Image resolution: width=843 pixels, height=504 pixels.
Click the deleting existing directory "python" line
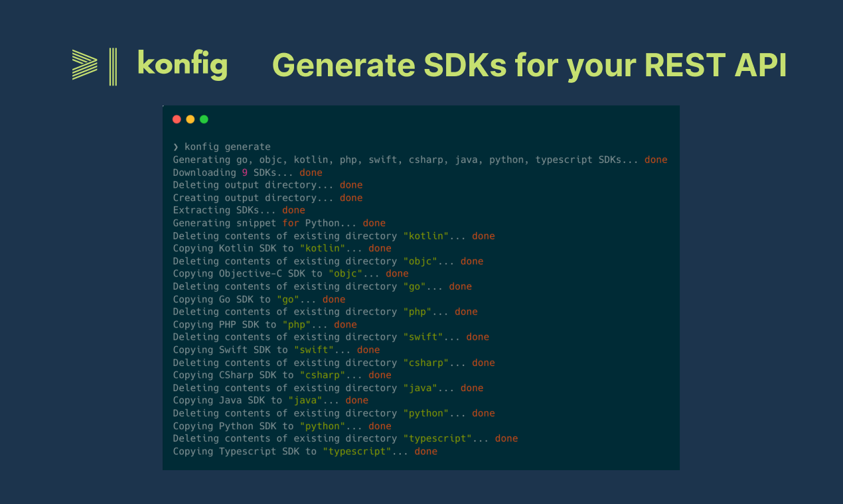tap(334, 413)
